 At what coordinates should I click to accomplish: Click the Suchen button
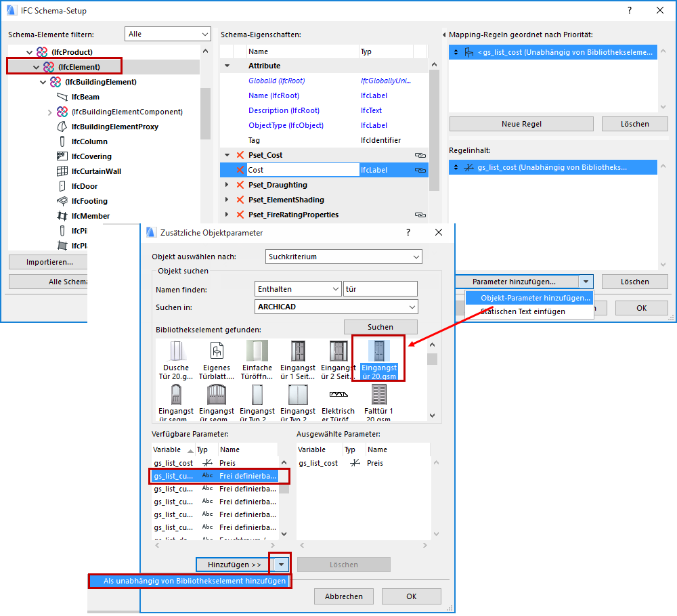pyautogui.click(x=380, y=327)
